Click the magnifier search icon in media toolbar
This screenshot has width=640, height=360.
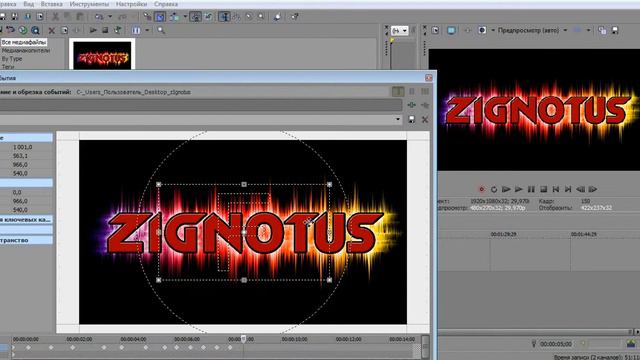pyautogui.click(x=161, y=30)
